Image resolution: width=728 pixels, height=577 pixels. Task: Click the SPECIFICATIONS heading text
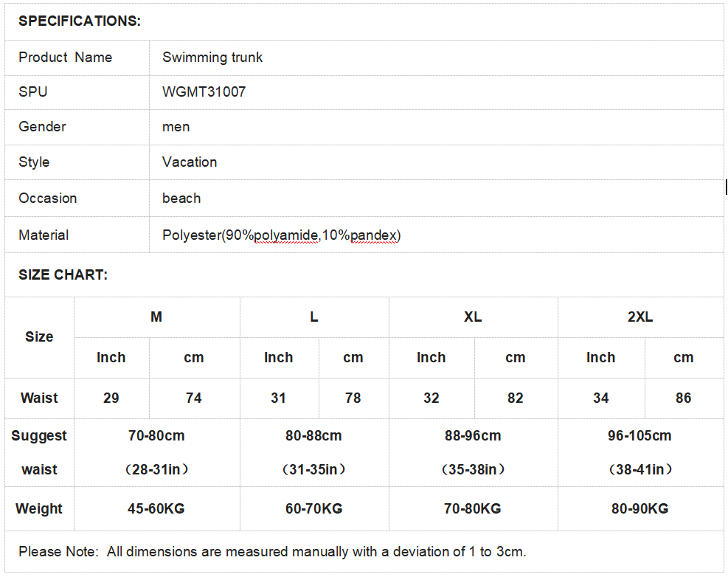80,21
